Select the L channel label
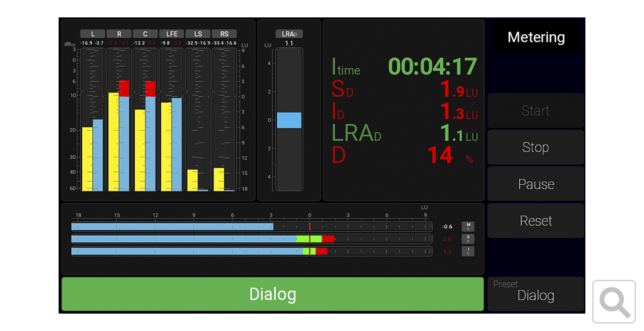Screen dimensions: 644x331 [92, 34]
